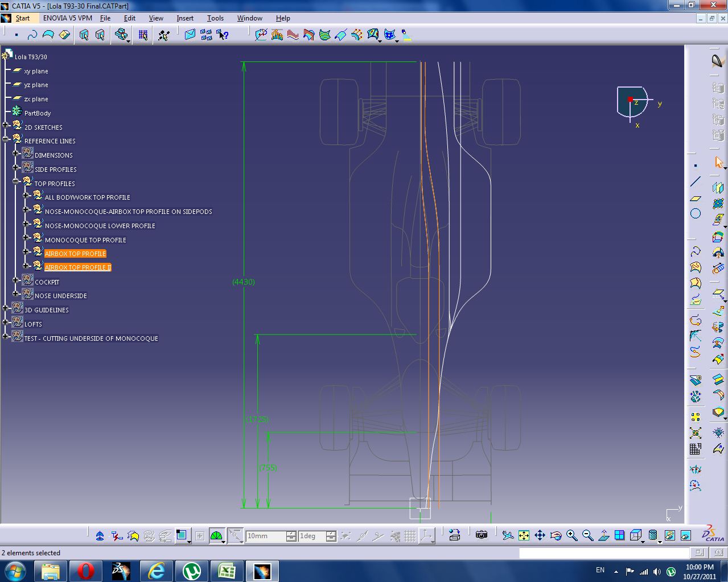Image resolution: width=728 pixels, height=582 pixels.
Task: Select AIRBOX TOP PROFILE in tree
Action: 75,254
